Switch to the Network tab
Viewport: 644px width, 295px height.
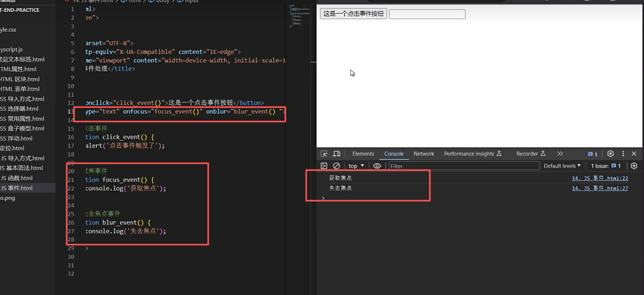pyautogui.click(x=424, y=154)
